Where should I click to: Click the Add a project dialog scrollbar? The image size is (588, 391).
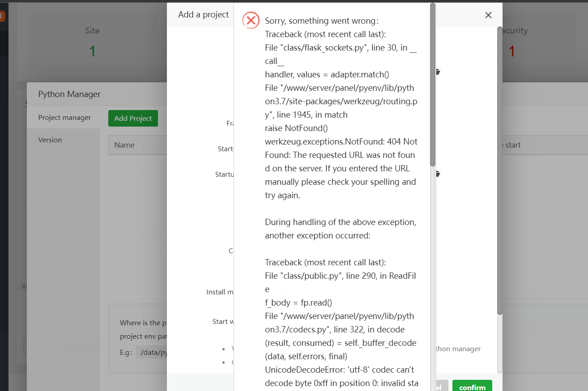tap(499, 170)
